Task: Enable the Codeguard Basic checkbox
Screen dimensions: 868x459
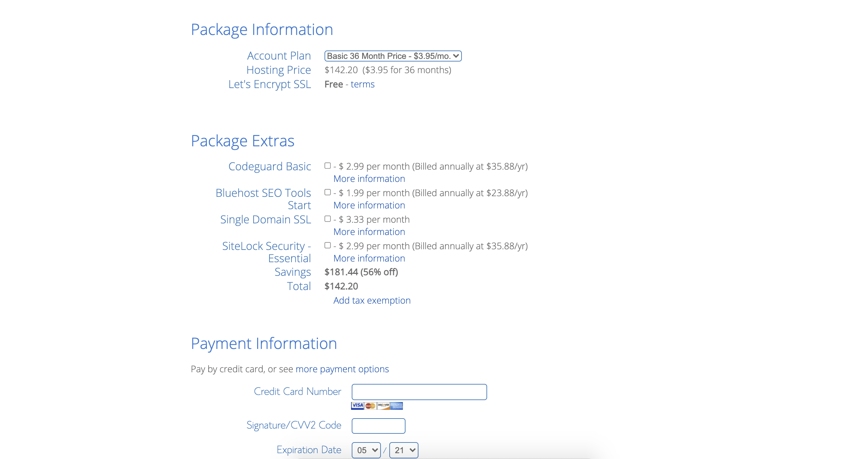Action: pyautogui.click(x=327, y=166)
